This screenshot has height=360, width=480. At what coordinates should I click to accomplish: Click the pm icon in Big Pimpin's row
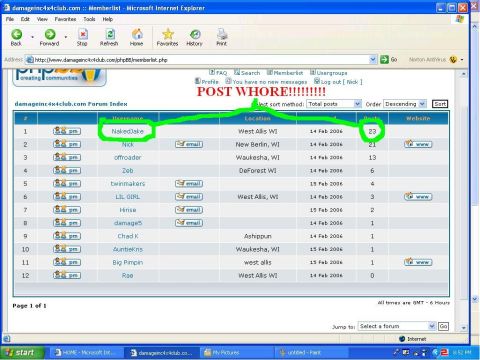(67, 262)
